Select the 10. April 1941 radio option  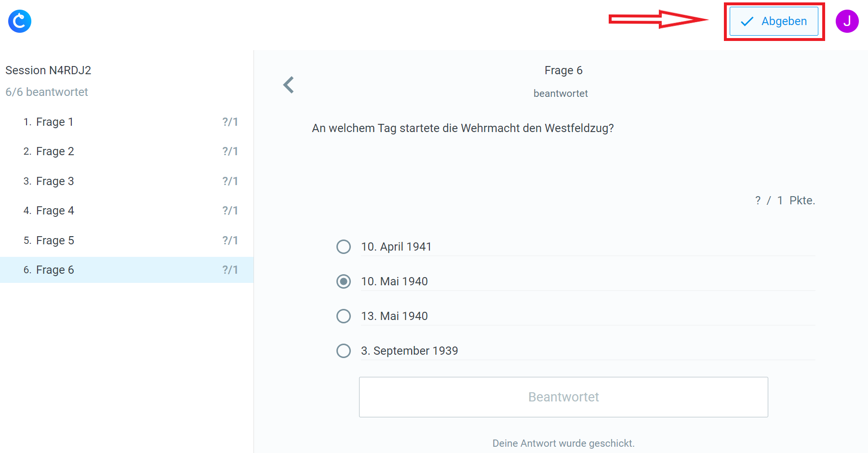[x=344, y=247]
